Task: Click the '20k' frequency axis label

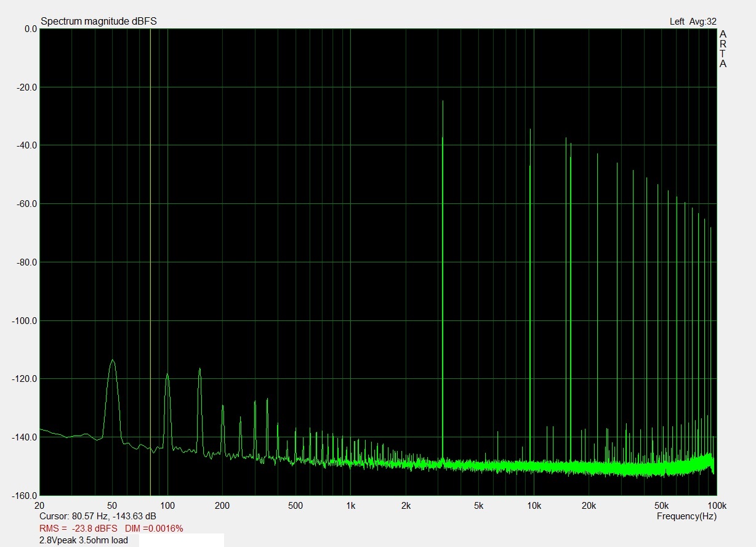Action: click(589, 506)
